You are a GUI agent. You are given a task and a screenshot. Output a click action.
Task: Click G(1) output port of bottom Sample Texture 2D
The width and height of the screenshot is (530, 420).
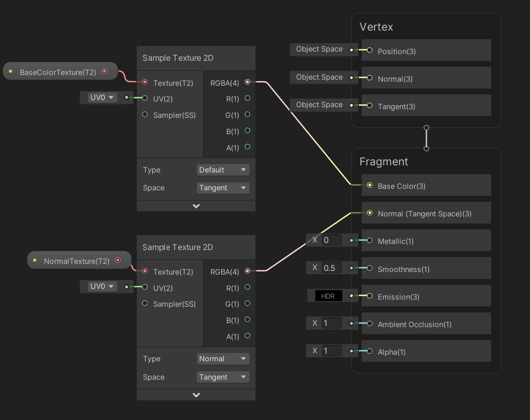click(248, 303)
